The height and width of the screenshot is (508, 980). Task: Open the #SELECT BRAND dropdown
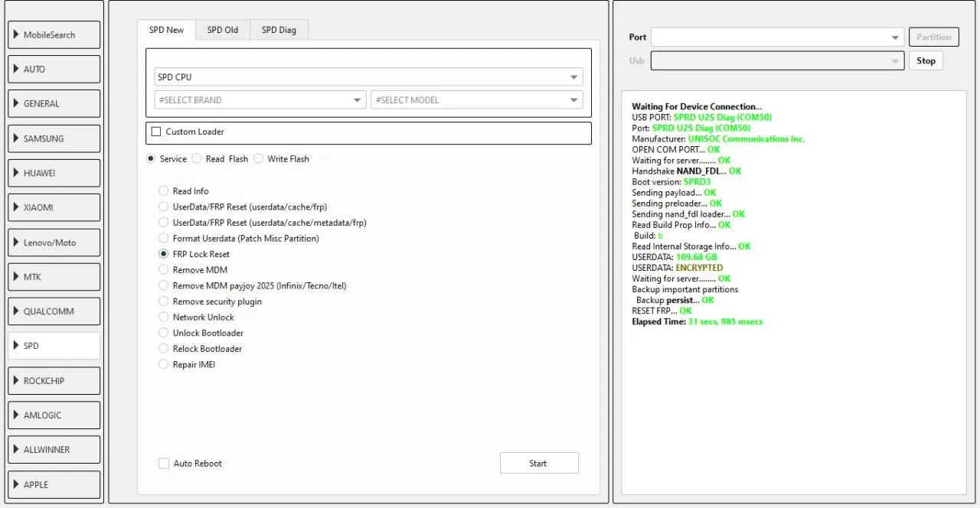coord(260,100)
